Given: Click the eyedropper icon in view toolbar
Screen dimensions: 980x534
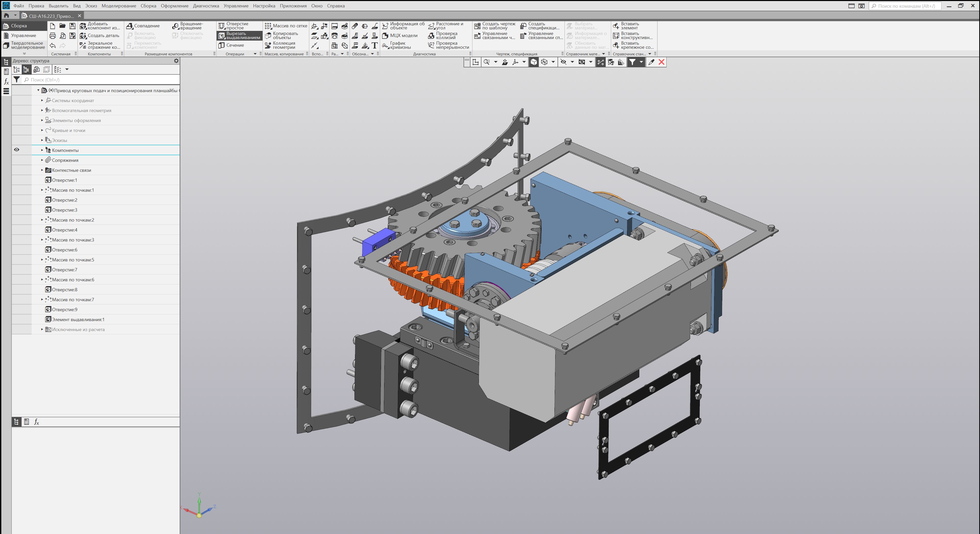Looking at the screenshot, I should point(651,62).
